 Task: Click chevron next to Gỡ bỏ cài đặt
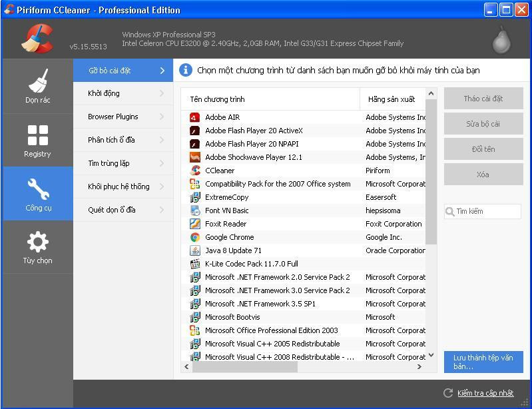click(x=162, y=70)
